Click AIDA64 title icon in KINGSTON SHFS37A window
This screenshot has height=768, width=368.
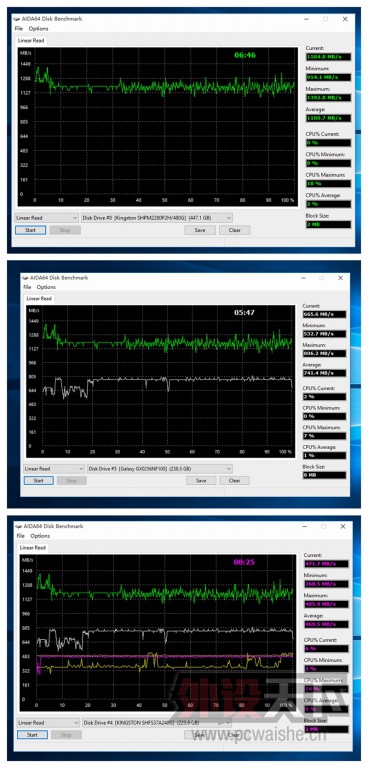click(18, 526)
